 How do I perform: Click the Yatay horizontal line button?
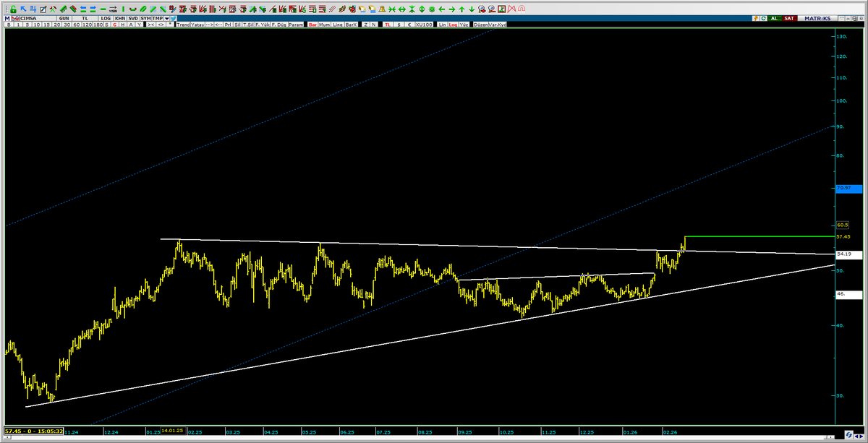[198, 24]
